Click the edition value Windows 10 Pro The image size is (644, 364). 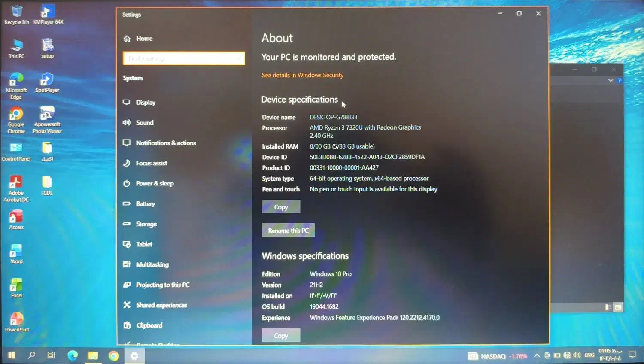(331, 274)
